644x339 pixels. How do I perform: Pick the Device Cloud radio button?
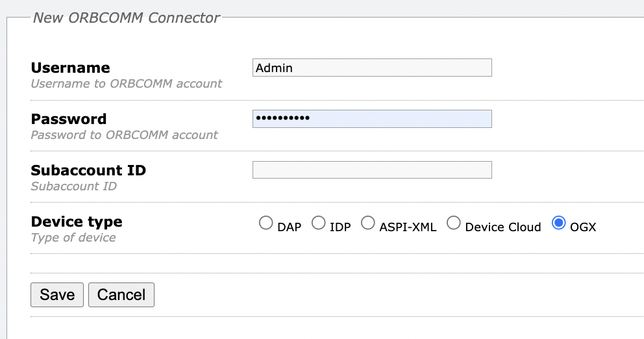coord(454,223)
